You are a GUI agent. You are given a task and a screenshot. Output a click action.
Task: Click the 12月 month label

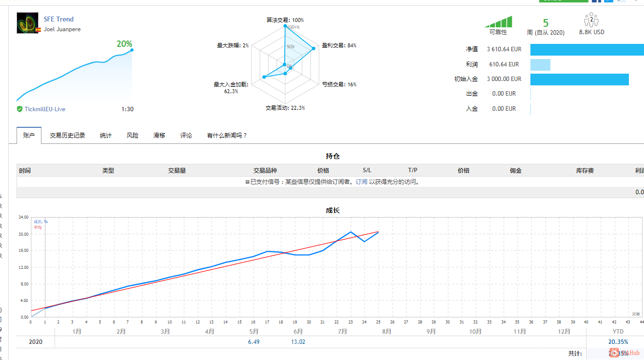click(564, 332)
